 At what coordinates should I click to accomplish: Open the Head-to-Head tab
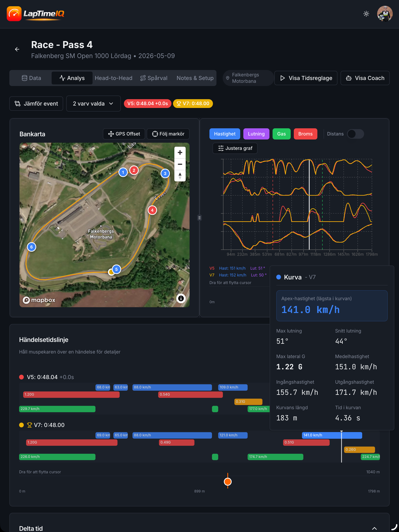[113, 78]
